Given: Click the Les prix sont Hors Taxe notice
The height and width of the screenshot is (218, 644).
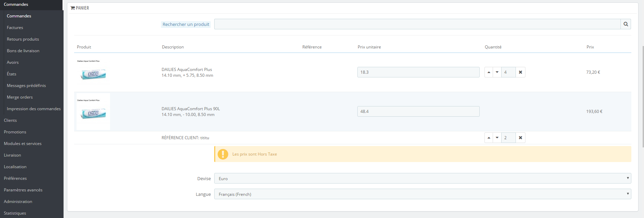Looking at the screenshot, I should pos(423,154).
